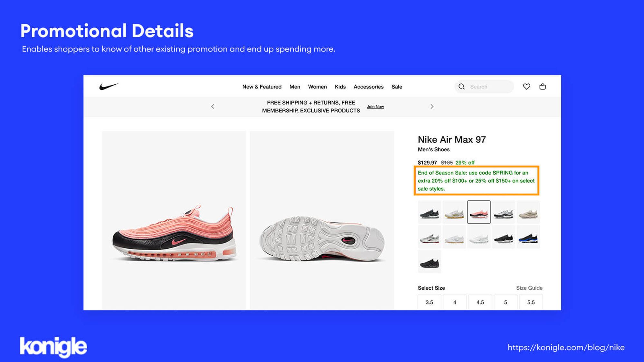Screen dimensions: 644x362
Task: Show previous promo banner message
Action: 213,107
